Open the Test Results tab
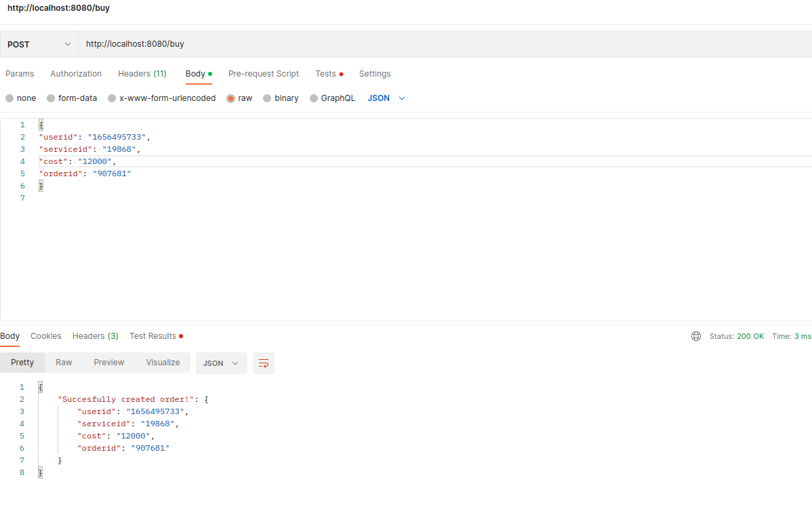The image size is (812, 532). pos(152,335)
